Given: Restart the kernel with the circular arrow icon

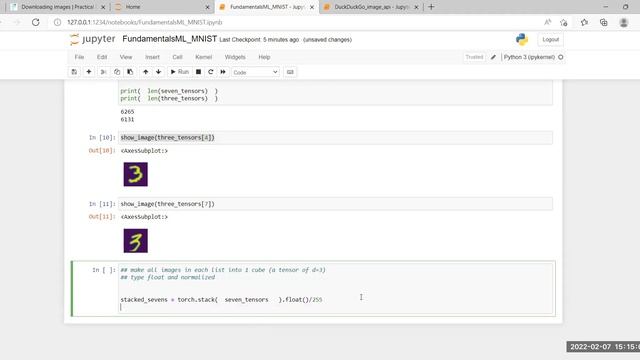Looking at the screenshot, I should (x=211, y=72).
